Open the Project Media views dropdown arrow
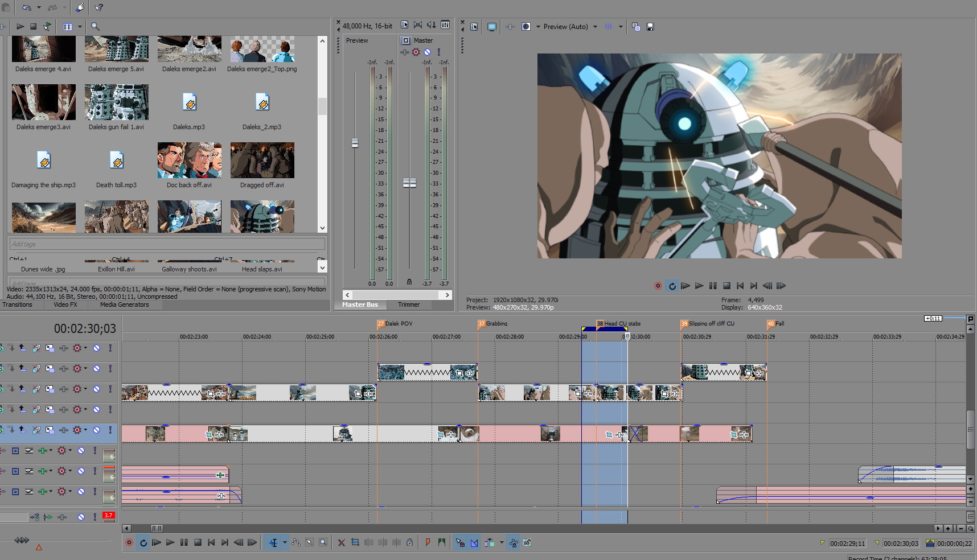This screenshot has height=560, width=977. coord(80,27)
